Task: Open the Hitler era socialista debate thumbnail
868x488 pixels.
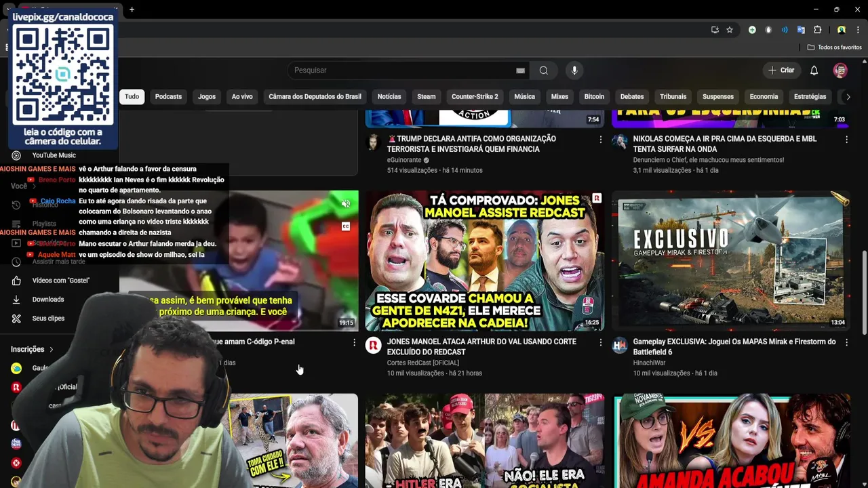Action: [484, 441]
